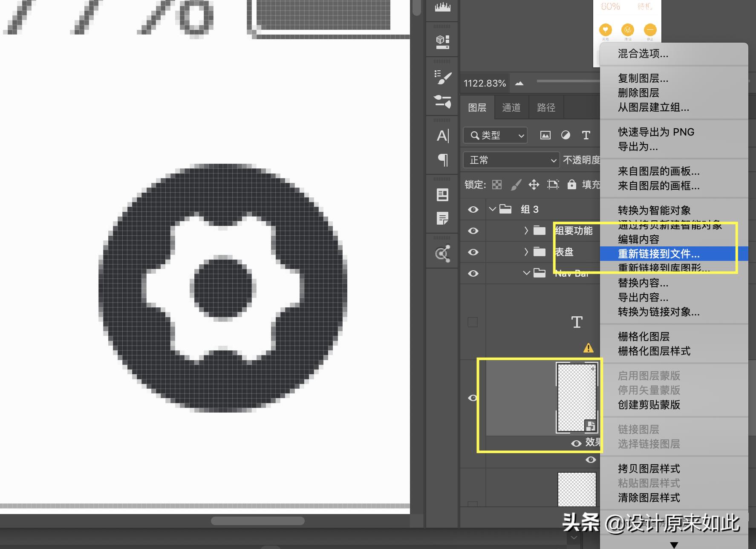Open the Brushes presets panel icon
Viewport: 756px width, 549px height.
click(443, 101)
